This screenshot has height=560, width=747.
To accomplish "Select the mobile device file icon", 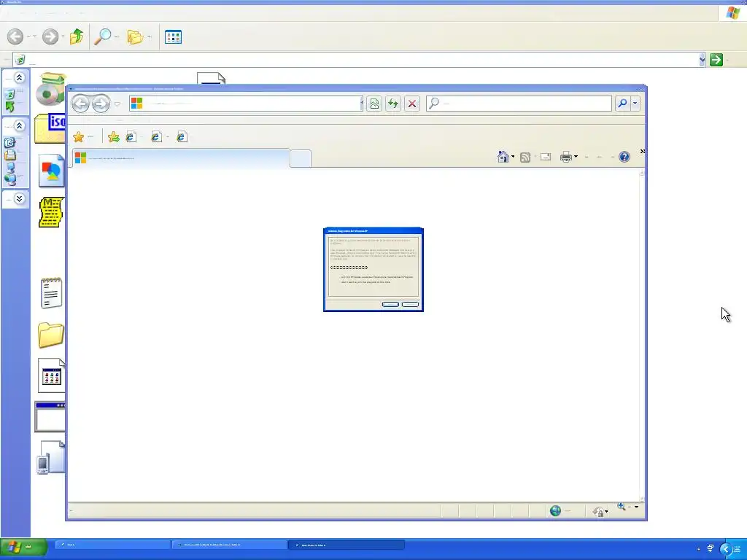I will [50, 457].
